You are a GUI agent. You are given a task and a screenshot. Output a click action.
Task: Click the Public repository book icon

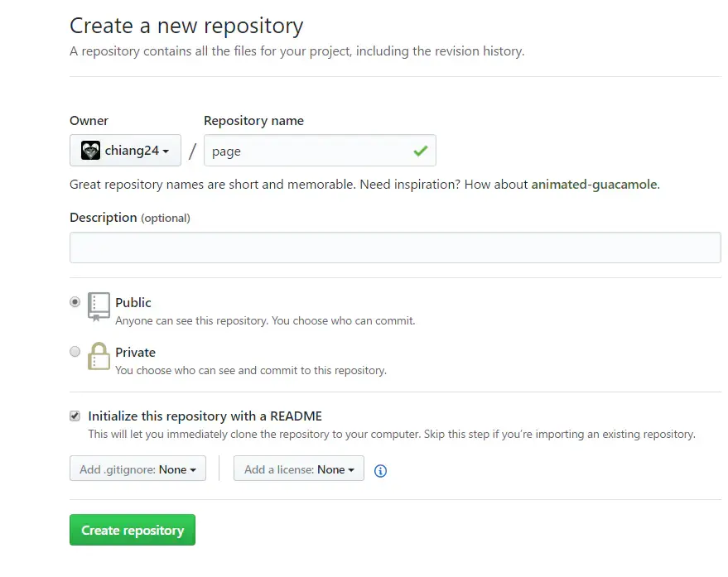(x=99, y=306)
